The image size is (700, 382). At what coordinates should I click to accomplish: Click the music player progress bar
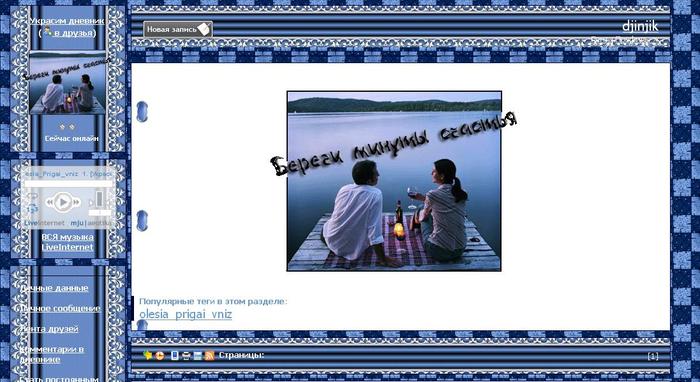tap(68, 183)
